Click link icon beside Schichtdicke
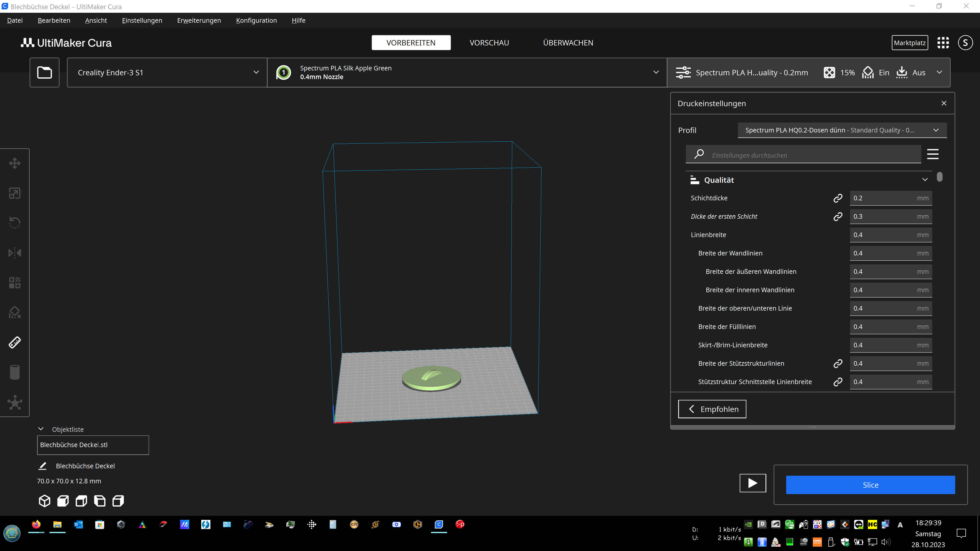Screen dimensions: 980x551 (x=838, y=198)
